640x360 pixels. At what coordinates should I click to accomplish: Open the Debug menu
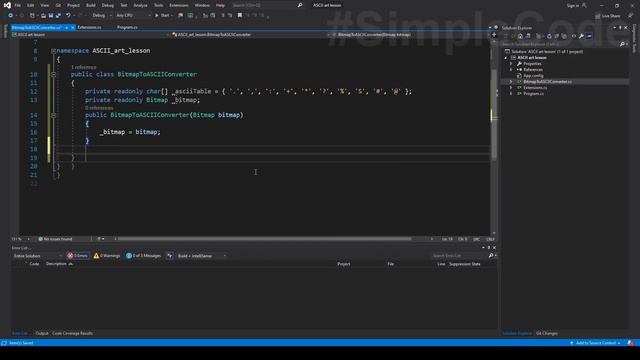click(x=108, y=5)
